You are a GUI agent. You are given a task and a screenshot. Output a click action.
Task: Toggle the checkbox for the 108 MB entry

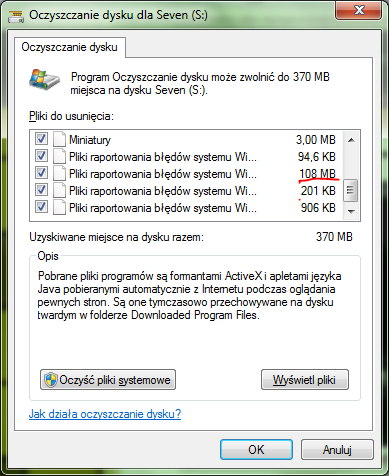point(41,173)
